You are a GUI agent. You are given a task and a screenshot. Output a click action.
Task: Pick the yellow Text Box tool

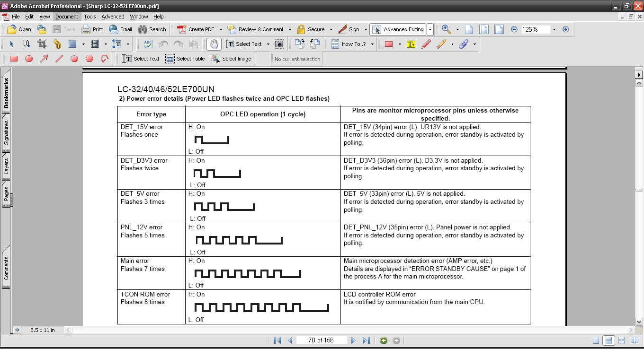[x=411, y=44]
